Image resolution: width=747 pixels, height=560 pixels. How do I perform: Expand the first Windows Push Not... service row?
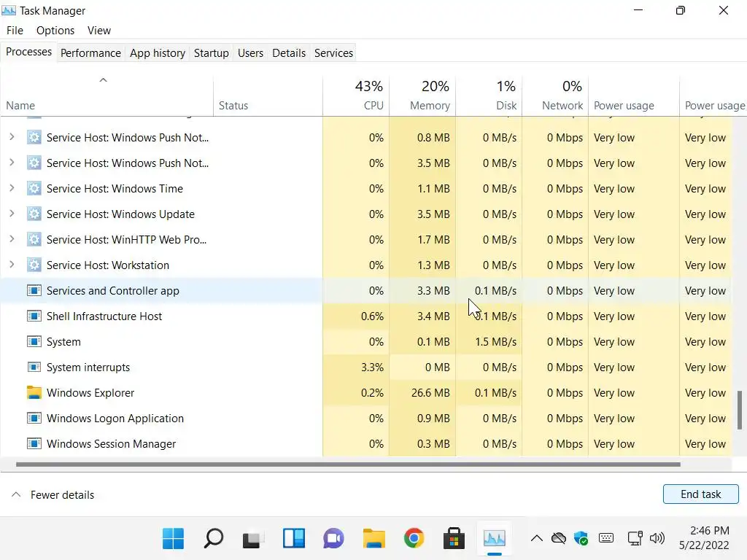pyautogui.click(x=12, y=137)
